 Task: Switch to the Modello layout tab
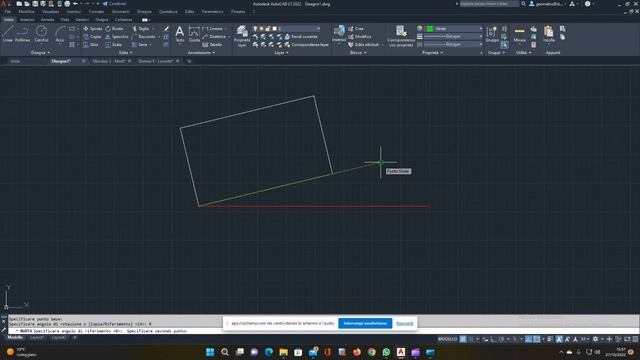point(15,338)
